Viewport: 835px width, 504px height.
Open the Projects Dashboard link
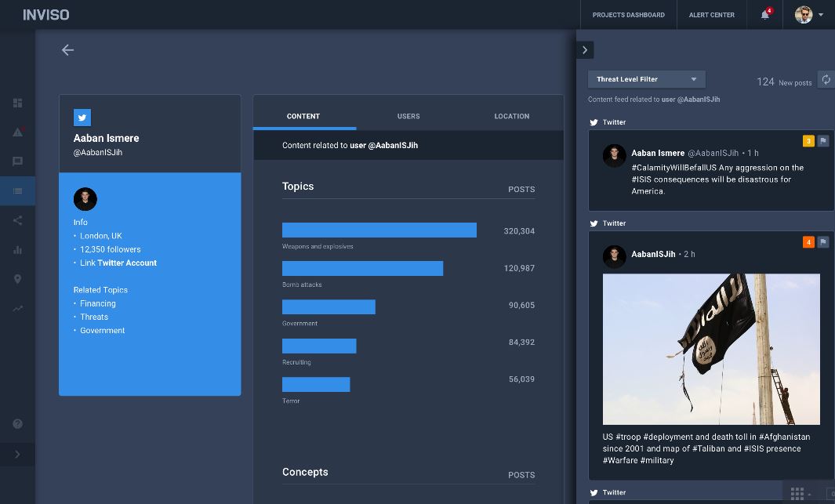pyautogui.click(x=628, y=15)
